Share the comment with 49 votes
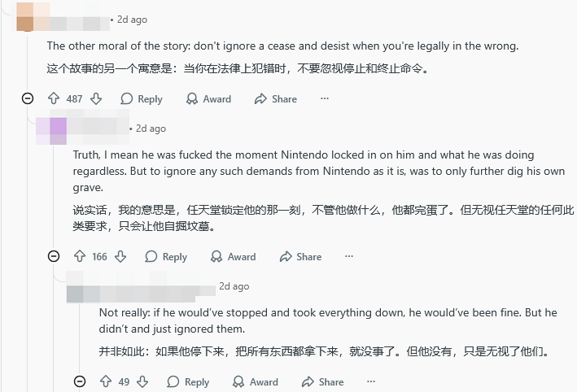 322,381
